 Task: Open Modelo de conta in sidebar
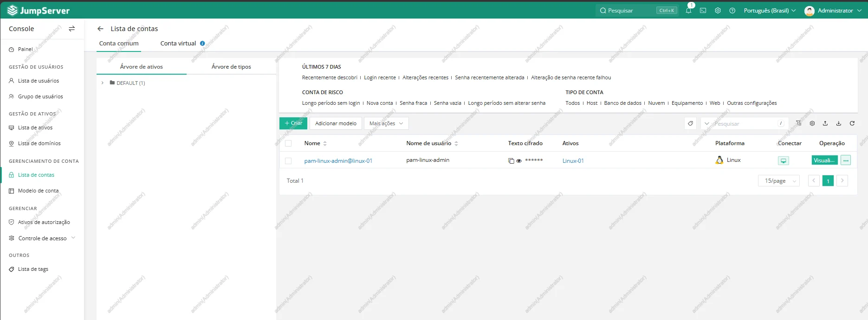(x=38, y=191)
